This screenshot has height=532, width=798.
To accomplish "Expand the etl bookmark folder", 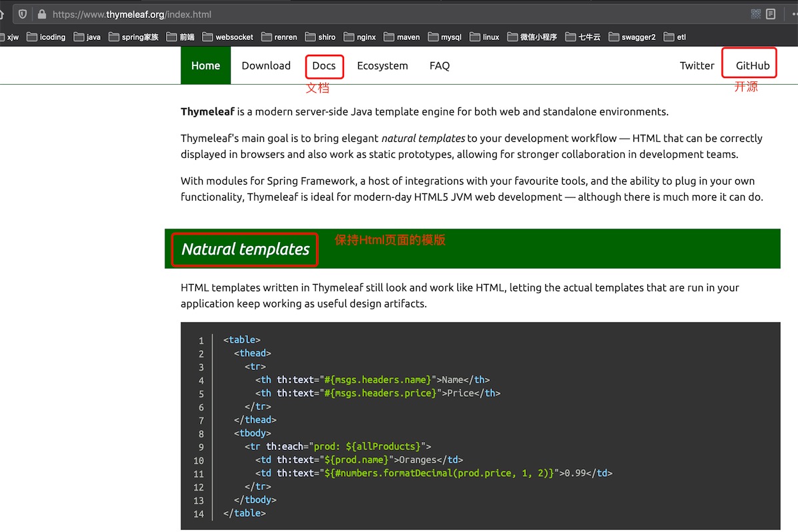I will (x=675, y=37).
